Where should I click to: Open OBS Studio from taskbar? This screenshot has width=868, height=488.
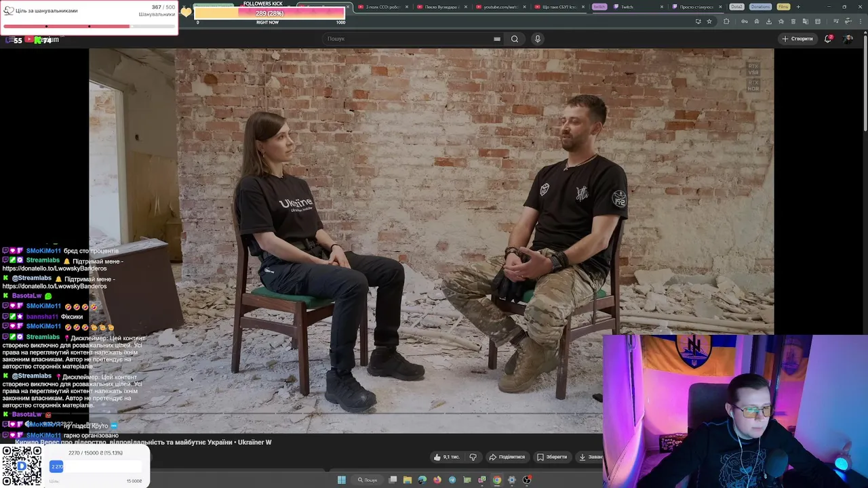click(527, 480)
